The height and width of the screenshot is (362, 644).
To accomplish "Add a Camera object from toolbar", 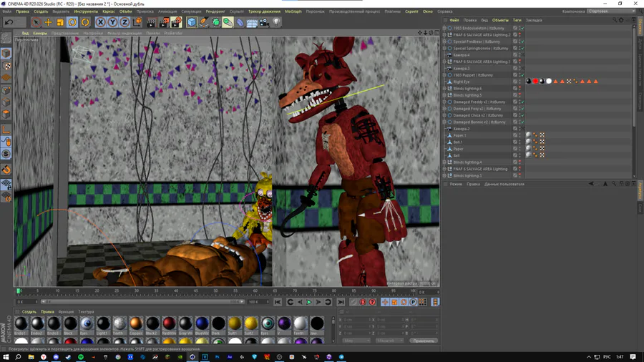I will tap(264, 22).
